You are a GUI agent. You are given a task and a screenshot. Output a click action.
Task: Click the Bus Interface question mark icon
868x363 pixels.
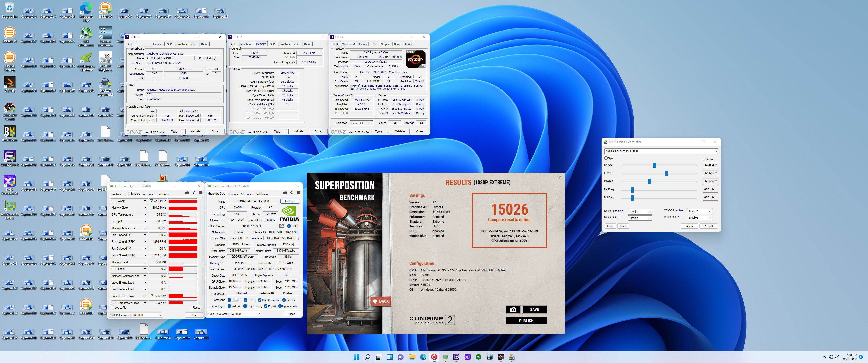(x=298, y=238)
